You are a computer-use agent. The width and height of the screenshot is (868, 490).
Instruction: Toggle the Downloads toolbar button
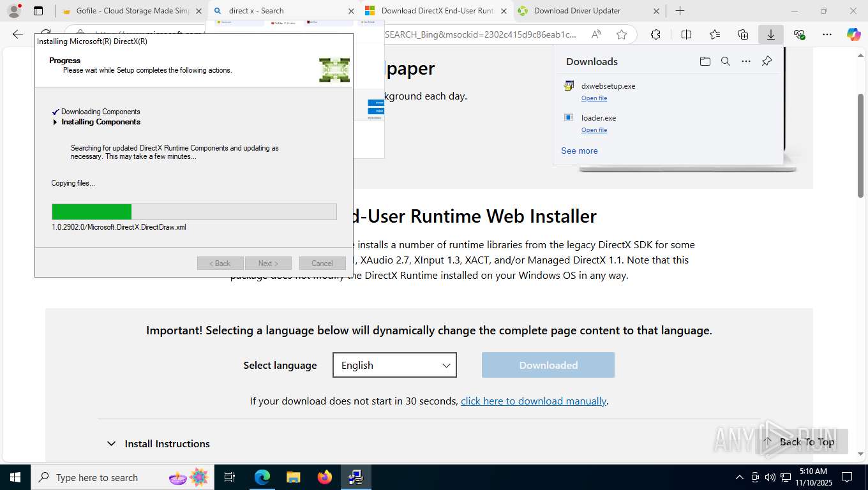click(771, 34)
